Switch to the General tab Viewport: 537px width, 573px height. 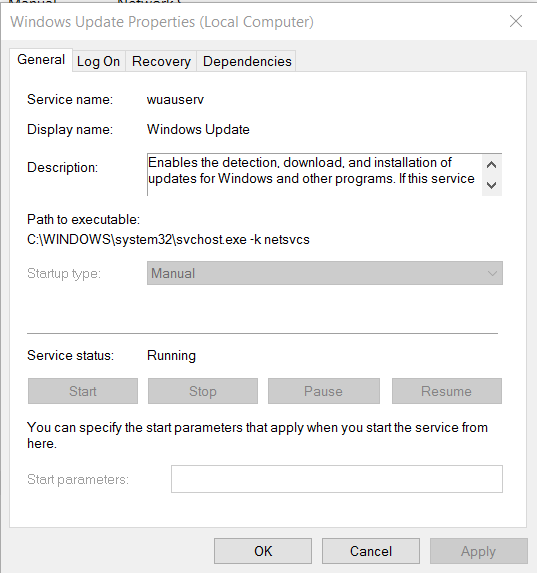tap(41, 60)
